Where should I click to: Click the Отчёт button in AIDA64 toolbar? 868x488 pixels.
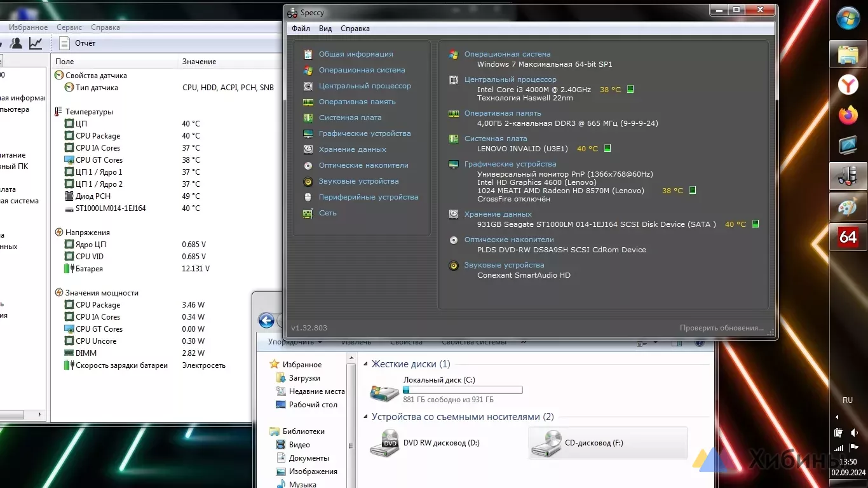77,43
